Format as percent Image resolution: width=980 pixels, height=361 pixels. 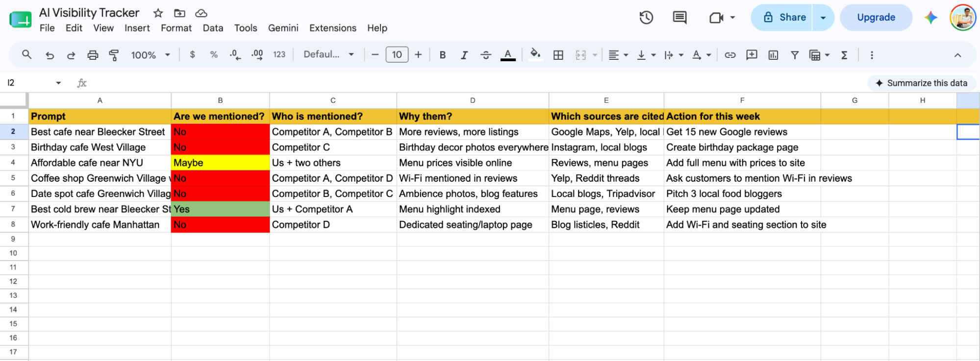(x=214, y=55)
